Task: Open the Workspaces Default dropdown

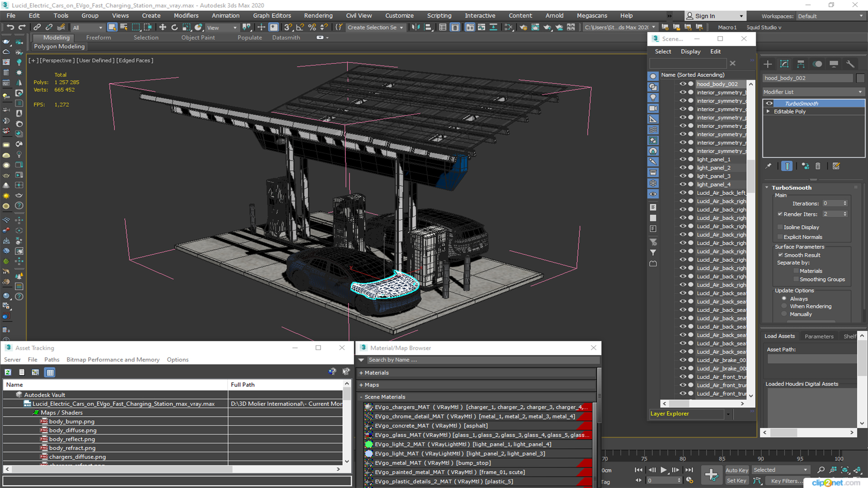Action: [831, 16]
